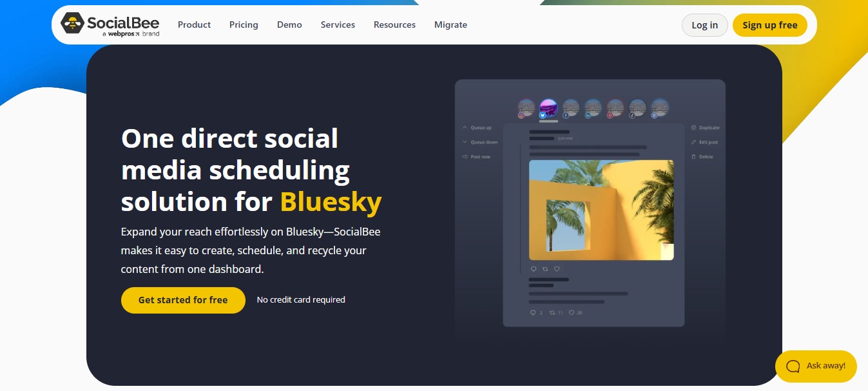Open the Resources dropdown
The height and width of the screenshot is (391, 868).
(394, 25)
